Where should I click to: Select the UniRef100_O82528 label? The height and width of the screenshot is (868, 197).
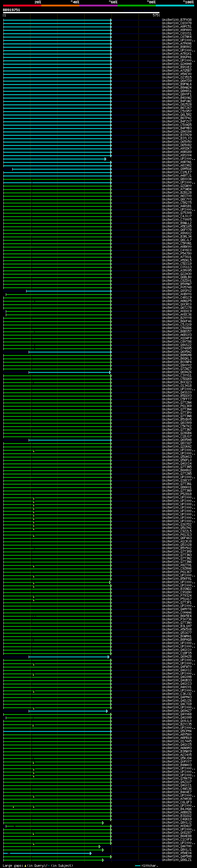click(177, 104)
